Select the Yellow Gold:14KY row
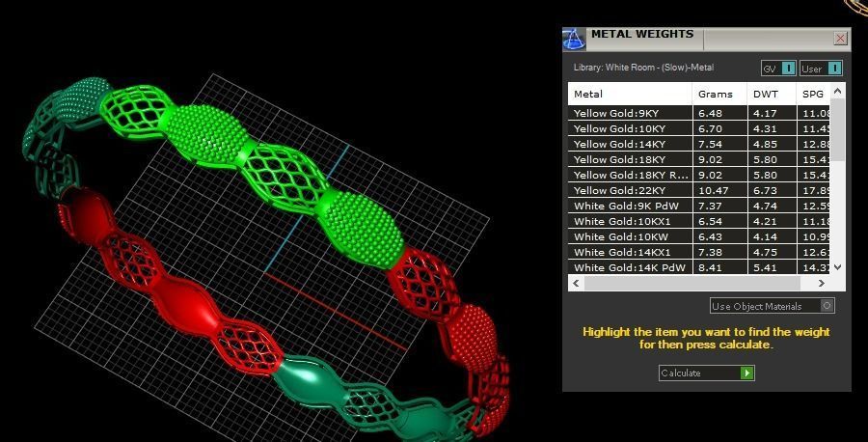 click(x=698, y=144)
